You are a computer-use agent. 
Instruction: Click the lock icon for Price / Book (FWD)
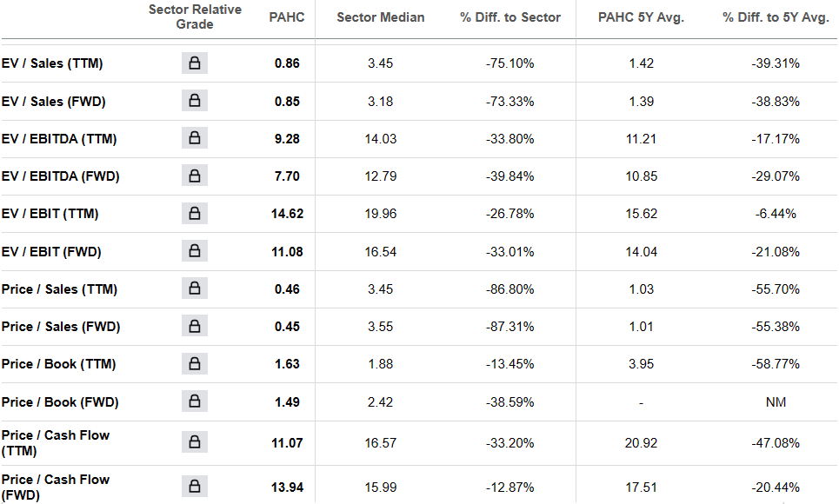tap(195, 401)
